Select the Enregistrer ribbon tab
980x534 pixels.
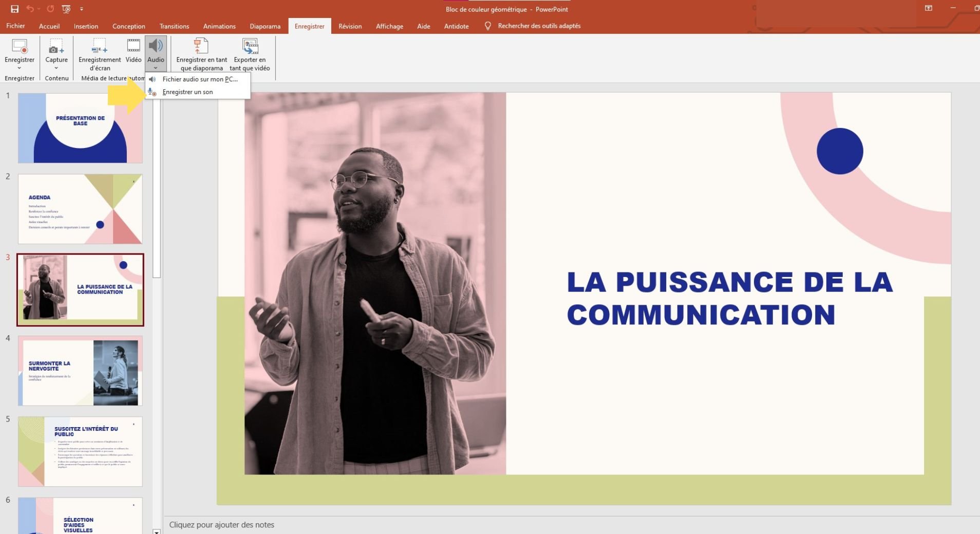(x=309, y=26)
